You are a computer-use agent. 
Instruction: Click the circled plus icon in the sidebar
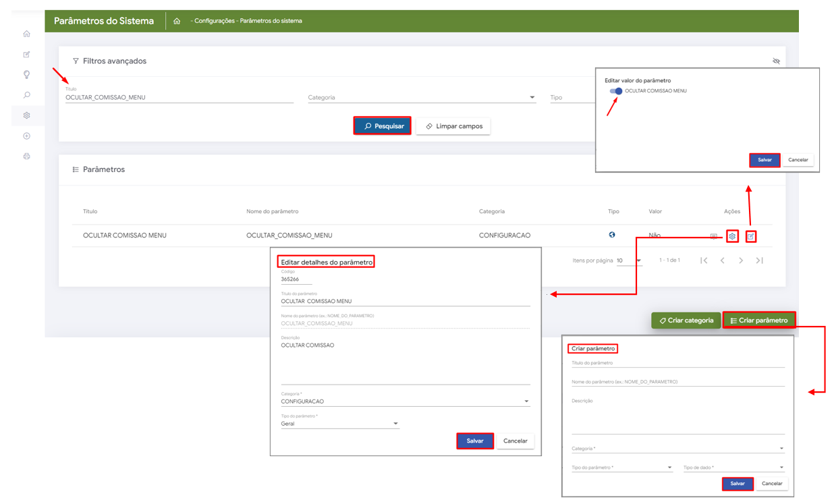point(27,136)
